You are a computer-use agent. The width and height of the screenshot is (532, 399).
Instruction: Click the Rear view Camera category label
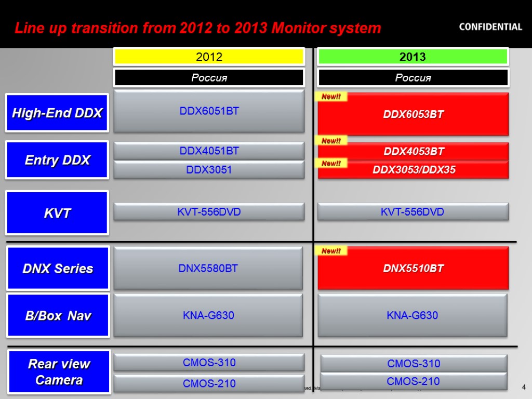click(x=59, y=372)
